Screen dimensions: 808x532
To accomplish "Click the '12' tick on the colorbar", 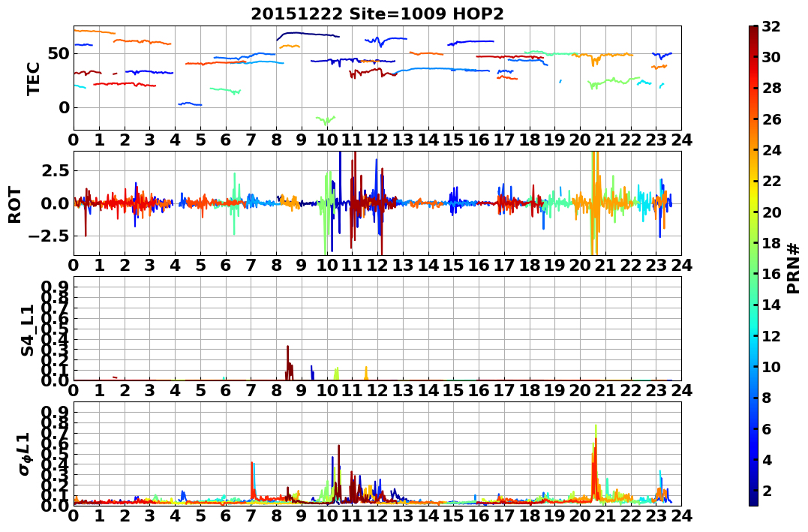I will [x=772, y=335].
